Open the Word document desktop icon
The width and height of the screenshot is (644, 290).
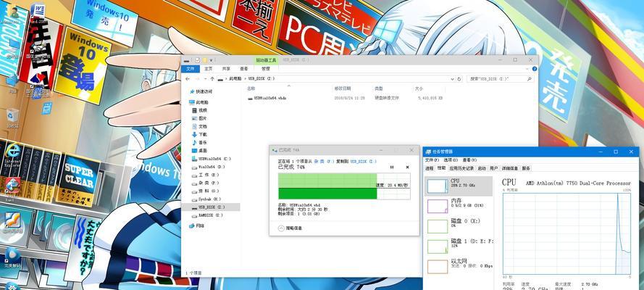pyautogui.click(x=38, y=13)
